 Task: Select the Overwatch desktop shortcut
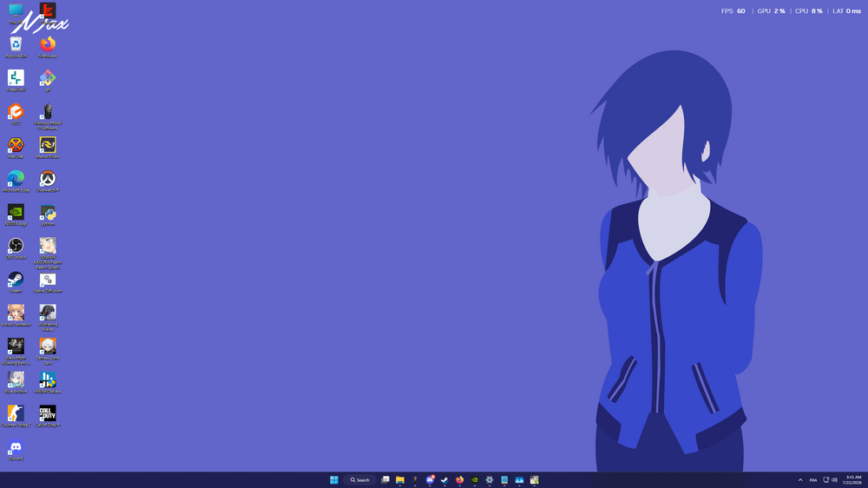48,181
